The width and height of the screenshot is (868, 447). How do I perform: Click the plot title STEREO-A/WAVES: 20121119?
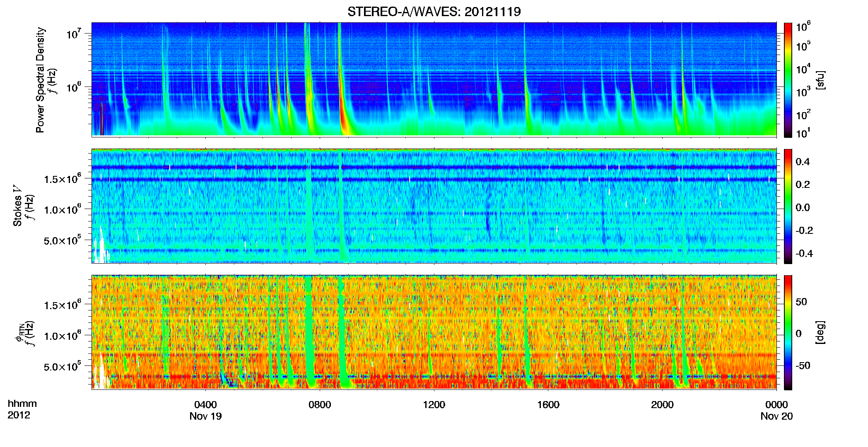click(434, 12)
